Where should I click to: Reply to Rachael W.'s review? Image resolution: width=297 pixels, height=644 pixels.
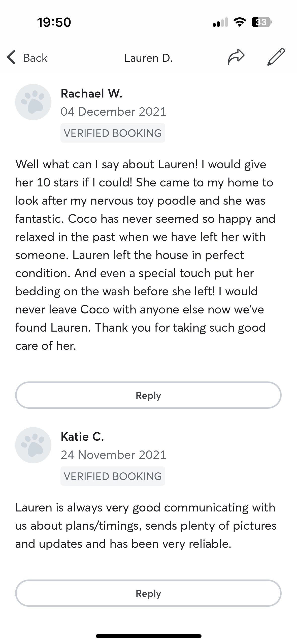pos(148,395)
